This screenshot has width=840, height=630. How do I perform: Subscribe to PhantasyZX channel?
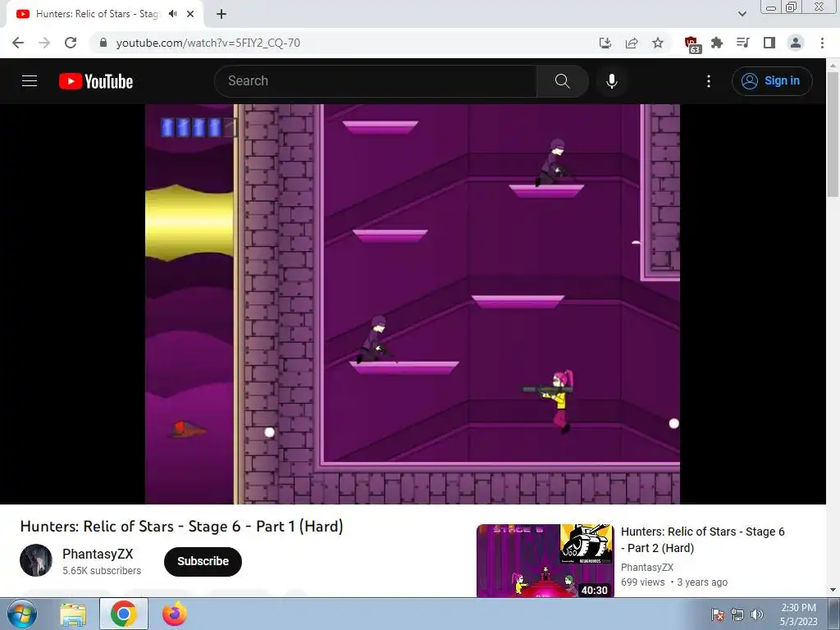click(203, 561)
